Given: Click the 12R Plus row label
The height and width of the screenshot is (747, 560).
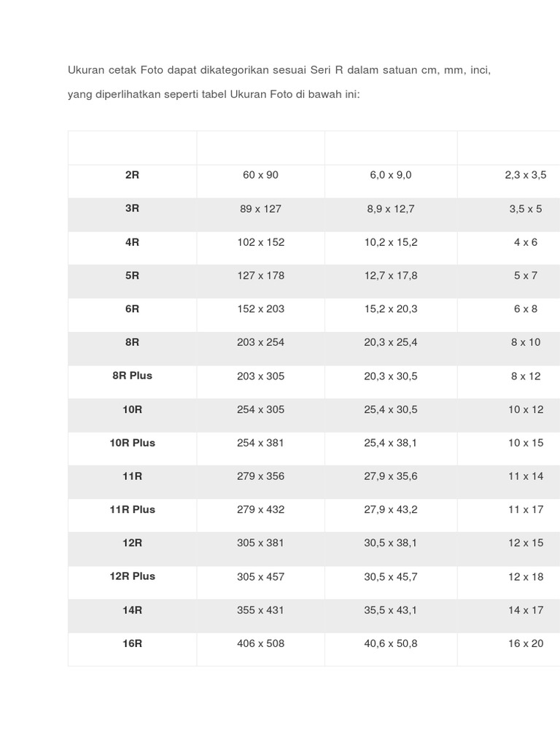Looking at the screenshot, I should point(132,576).
